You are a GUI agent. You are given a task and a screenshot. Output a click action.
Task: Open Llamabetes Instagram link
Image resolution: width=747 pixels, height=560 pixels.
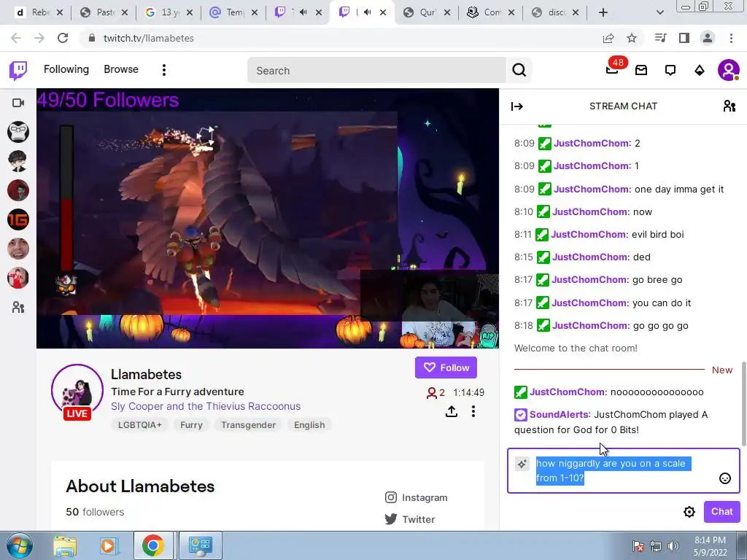pos(417,497)
